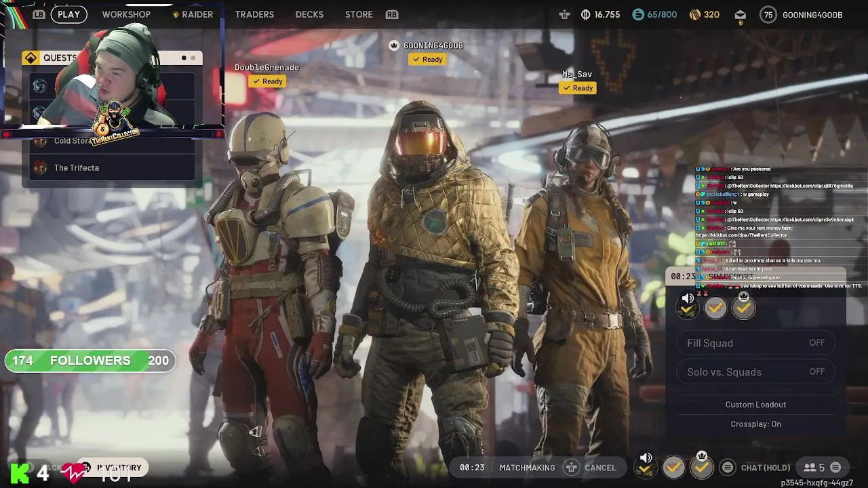Click DoubleGrenade's Ready badge
Viewport: 868px width, 488px height.
[267, 81]
